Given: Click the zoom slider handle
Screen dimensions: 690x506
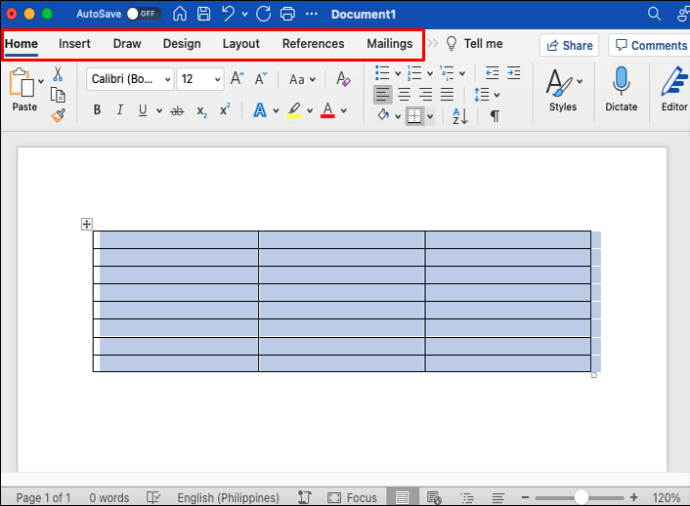Looking at the screenshot, I should tap(581, 497).
